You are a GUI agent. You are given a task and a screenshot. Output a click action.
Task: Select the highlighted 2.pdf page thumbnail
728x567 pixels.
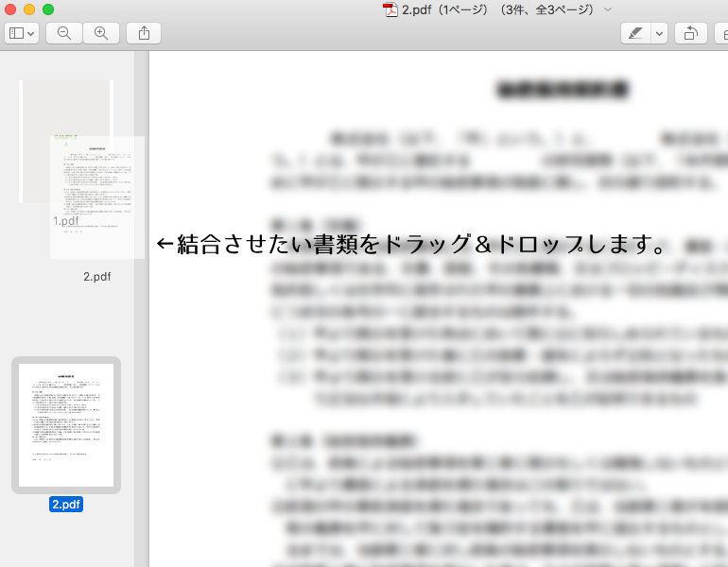(66, 425)
